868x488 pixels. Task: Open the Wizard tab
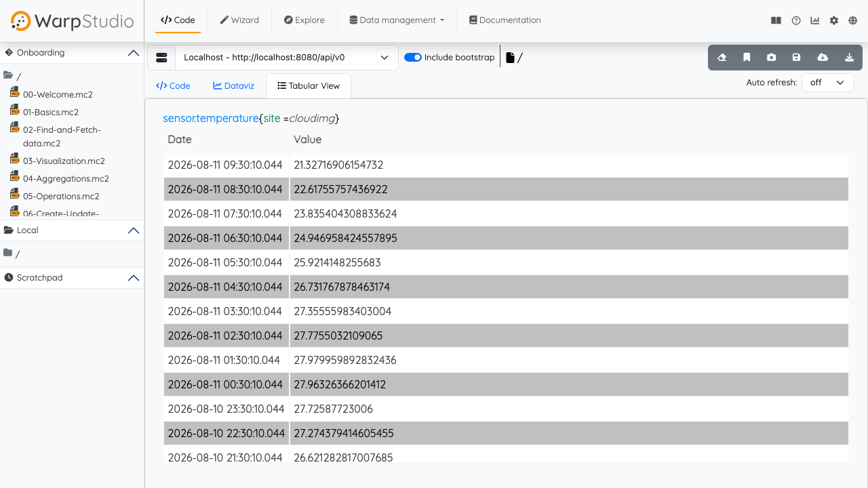(239, 20)
